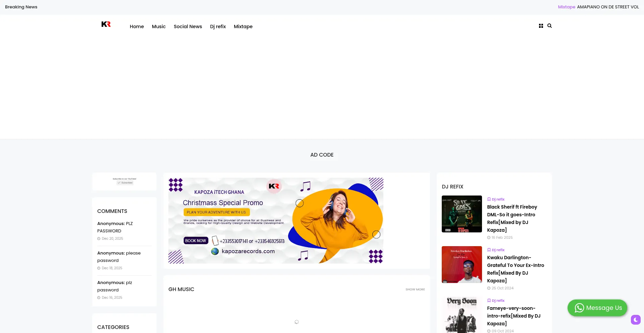Image resolution: width=644 pixels, height=333 pixels.
Task: Expand GH MUSIC with SHOW MORE
Action: click(415, 289)
